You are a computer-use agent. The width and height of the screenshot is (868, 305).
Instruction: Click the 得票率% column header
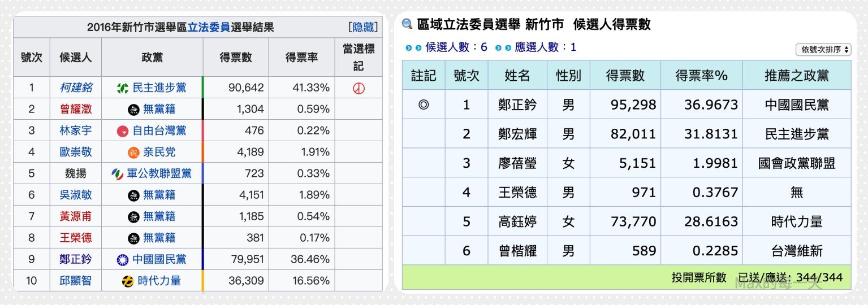[x=701, y=75]
